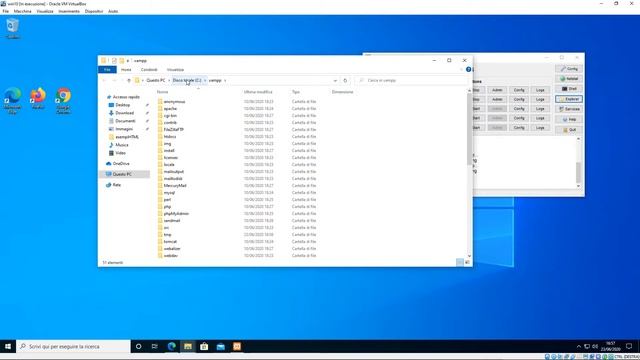Click Explorer button in XAMPP panel
The height and width of the screenshot is (360, 640).
pyautogui.click(x=569, y=99)
